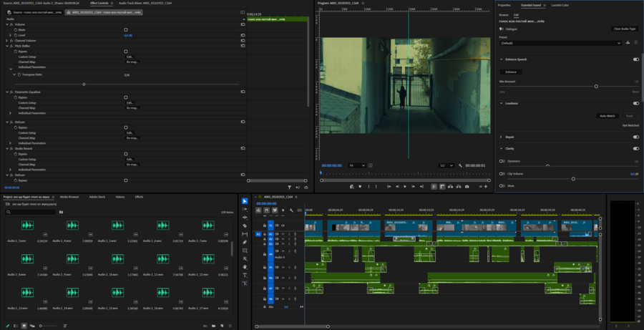Select the Razor tool

coord(245,225)
